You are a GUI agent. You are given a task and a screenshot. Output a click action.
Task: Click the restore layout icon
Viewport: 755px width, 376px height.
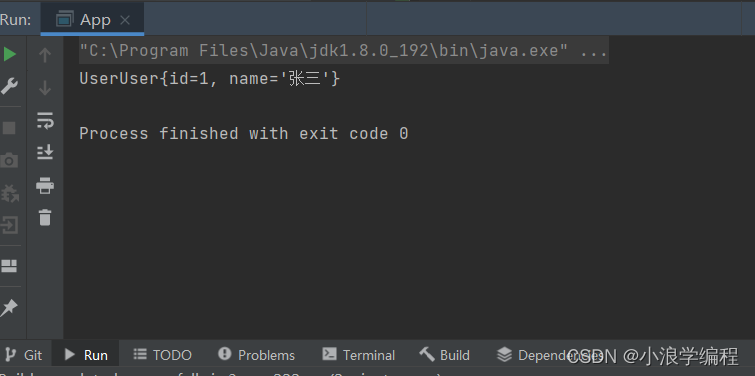click(9, 266)
